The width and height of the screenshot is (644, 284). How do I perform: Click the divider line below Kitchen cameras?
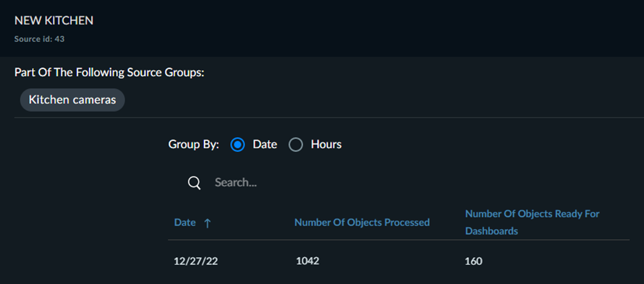point(329,117)
